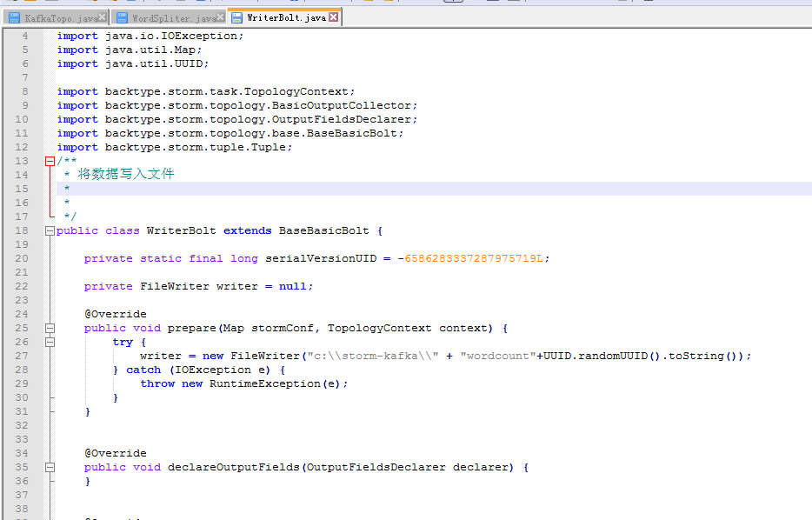Click the 'prepare' method name
The width and height of the screenshot is (812, 520).
[191, 329]
